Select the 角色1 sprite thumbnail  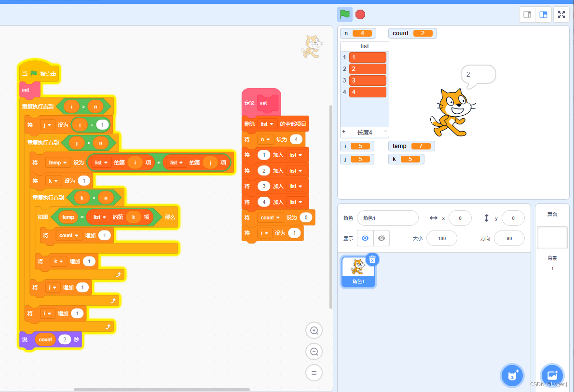[x=358, y=271]
